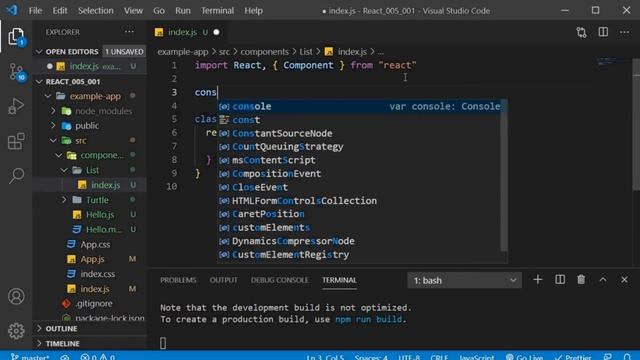Click the feedback icon in status bar
This screenshot has height=360, width=640.
pyautogui.click(x=608, y=357)
